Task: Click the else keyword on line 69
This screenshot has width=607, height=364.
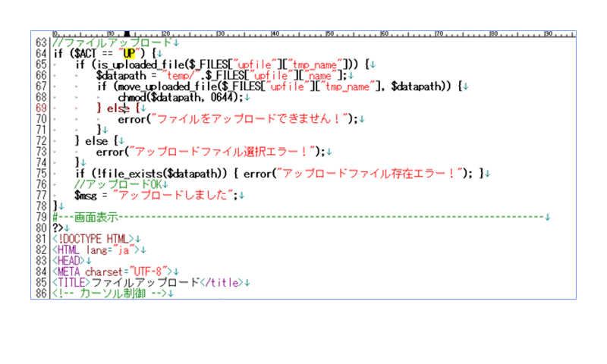Action: tap(118, 108)
